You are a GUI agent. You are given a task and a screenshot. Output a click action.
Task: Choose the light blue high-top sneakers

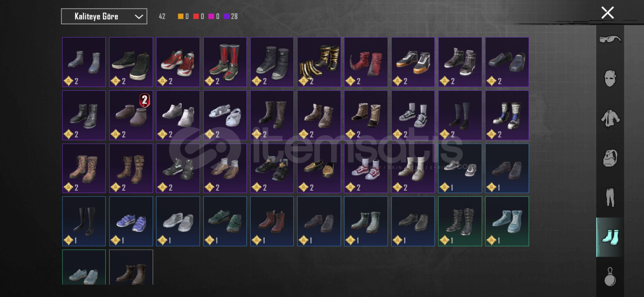tap(507, 221)
